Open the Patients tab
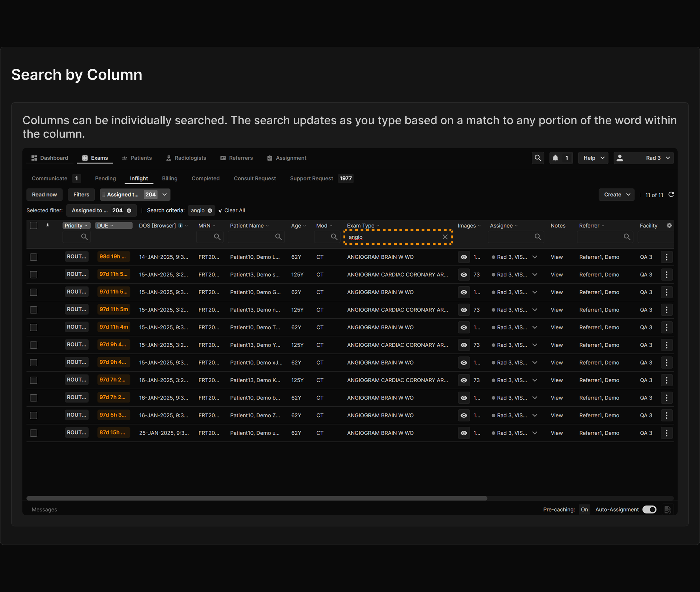This screenshot has height=592, width=700. 137,158
